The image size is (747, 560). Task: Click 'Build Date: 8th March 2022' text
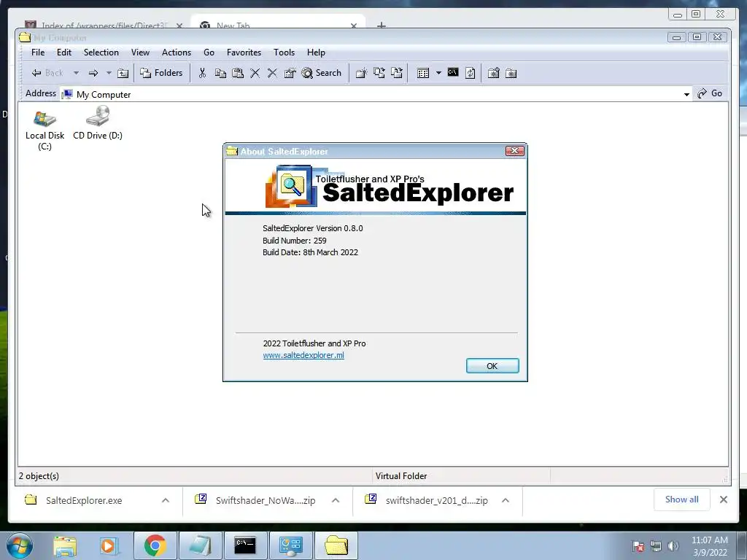(310, 252)
